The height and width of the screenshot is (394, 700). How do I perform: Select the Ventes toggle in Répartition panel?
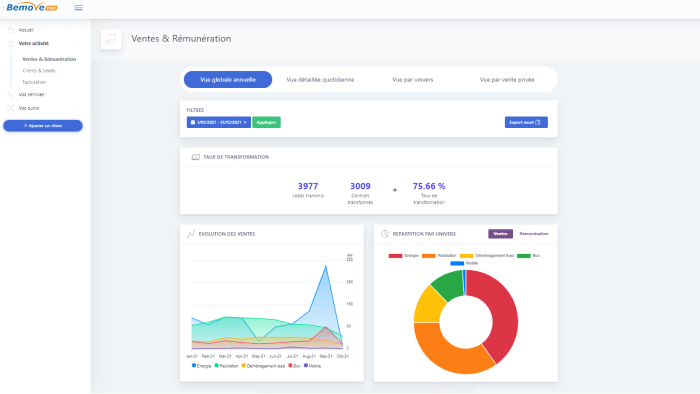pos(500,234)
